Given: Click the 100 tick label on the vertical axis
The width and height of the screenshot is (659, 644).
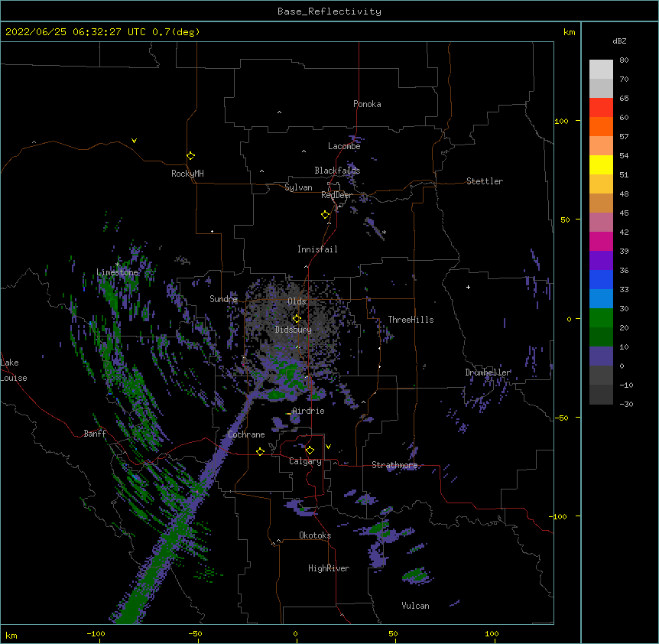Looking at the screenshot, I should point(561,121).
